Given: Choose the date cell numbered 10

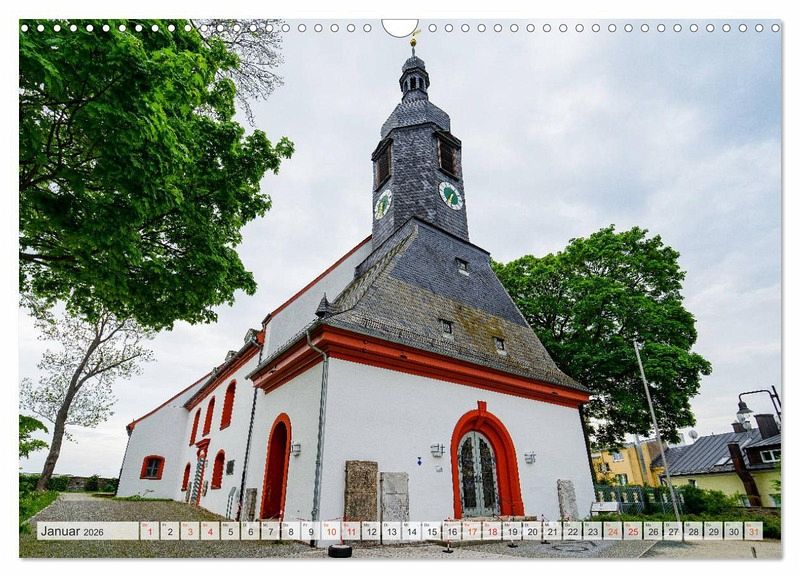Looking at the screenshot, I should tap(331, 531).
